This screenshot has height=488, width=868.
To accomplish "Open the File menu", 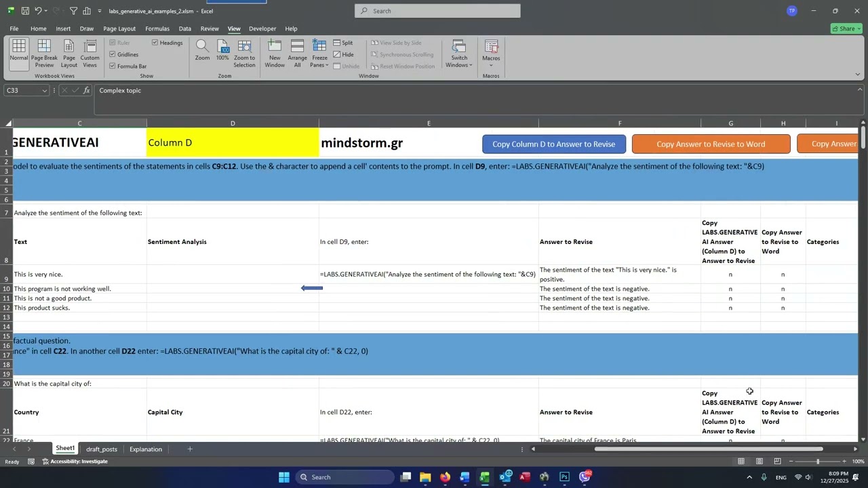I will [x=14, y=28].
